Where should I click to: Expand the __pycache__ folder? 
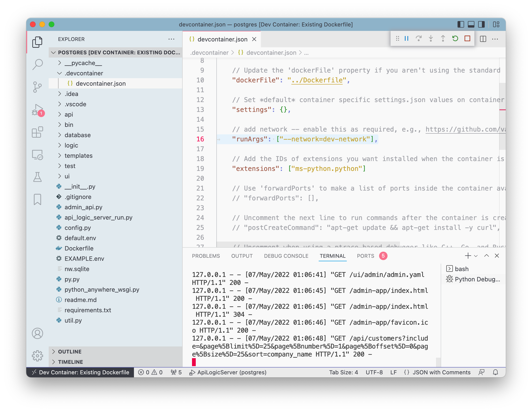point(115,63)
